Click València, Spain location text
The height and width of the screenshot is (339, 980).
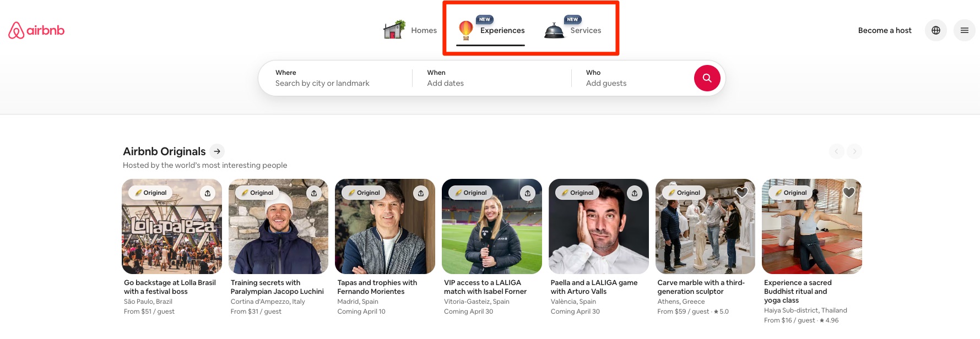[573, 302]
